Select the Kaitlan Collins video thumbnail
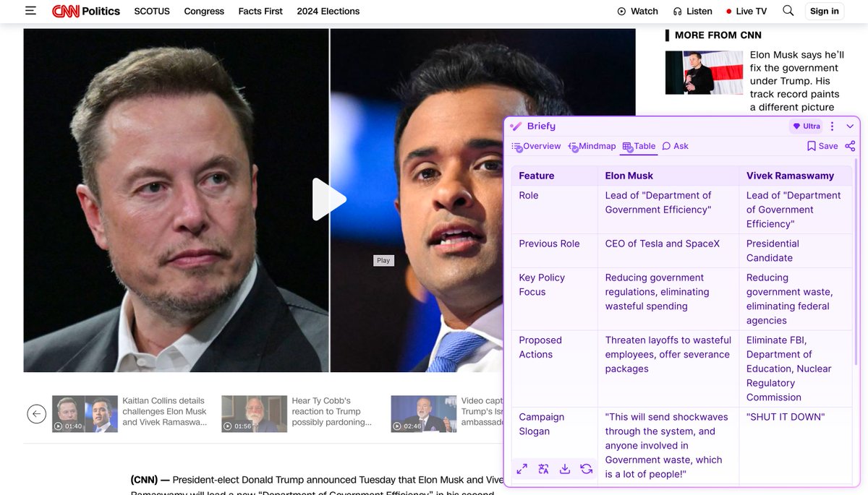 pyautogui.click(x=85, y=414)
